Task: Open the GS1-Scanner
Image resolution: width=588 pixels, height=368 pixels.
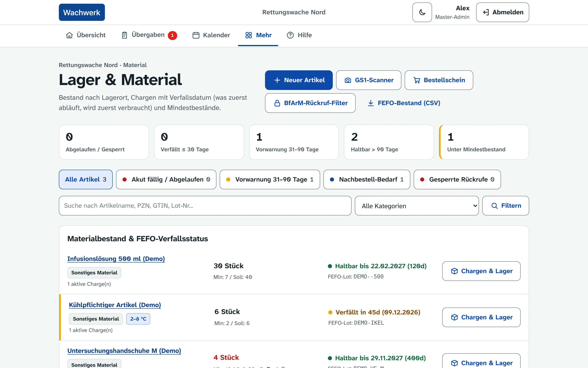Action: pyautogui.click(x=369, y=80)
